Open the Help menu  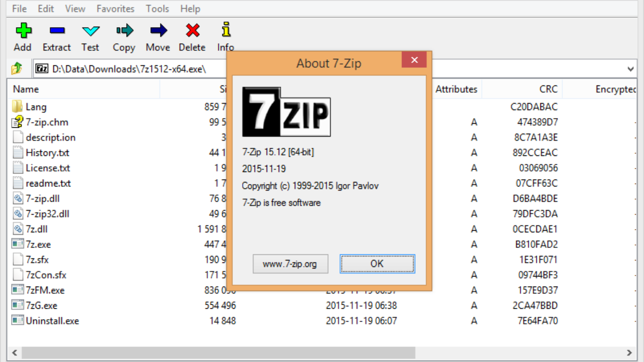[190, 9]
